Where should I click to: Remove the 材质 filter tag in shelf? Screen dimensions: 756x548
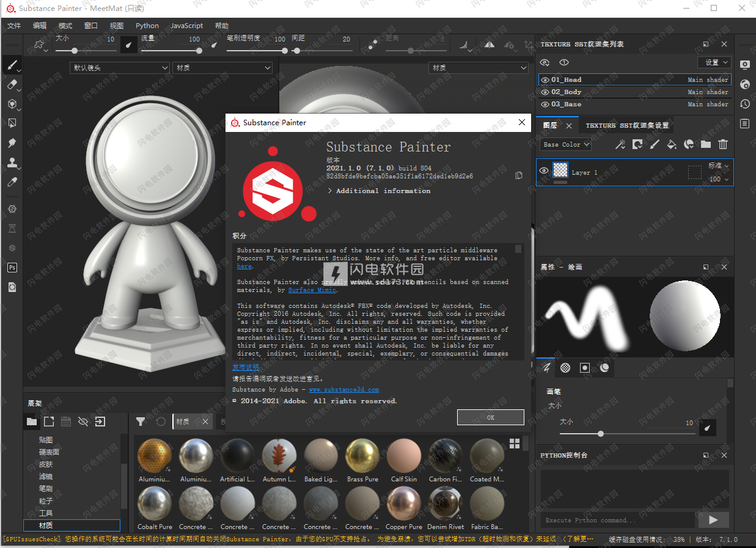[x=206, y=422]
